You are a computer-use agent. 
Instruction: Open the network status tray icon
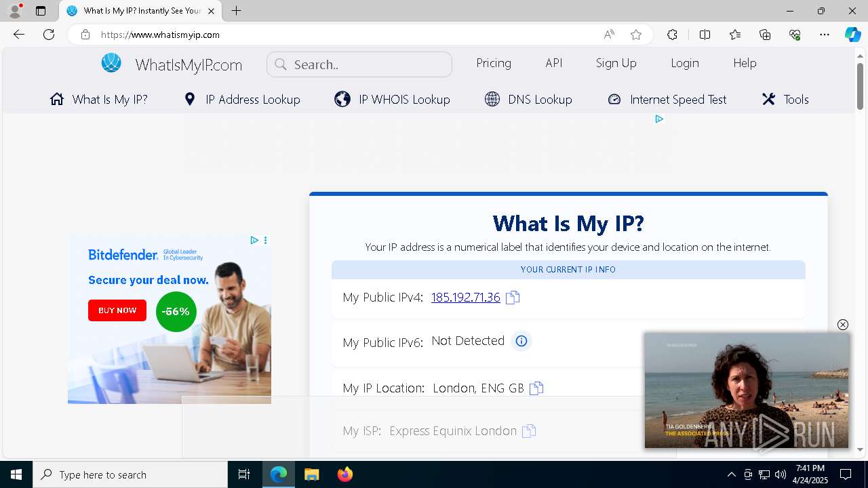pos(764,474)
